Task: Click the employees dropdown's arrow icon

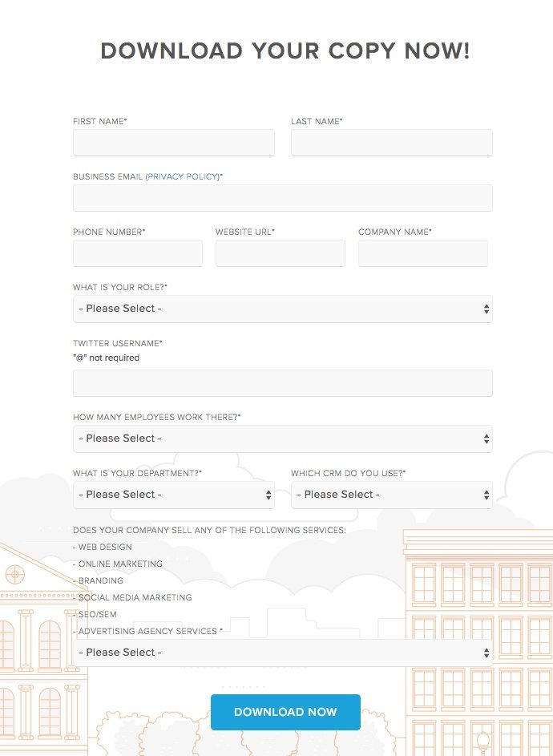Action: (486, 439)
